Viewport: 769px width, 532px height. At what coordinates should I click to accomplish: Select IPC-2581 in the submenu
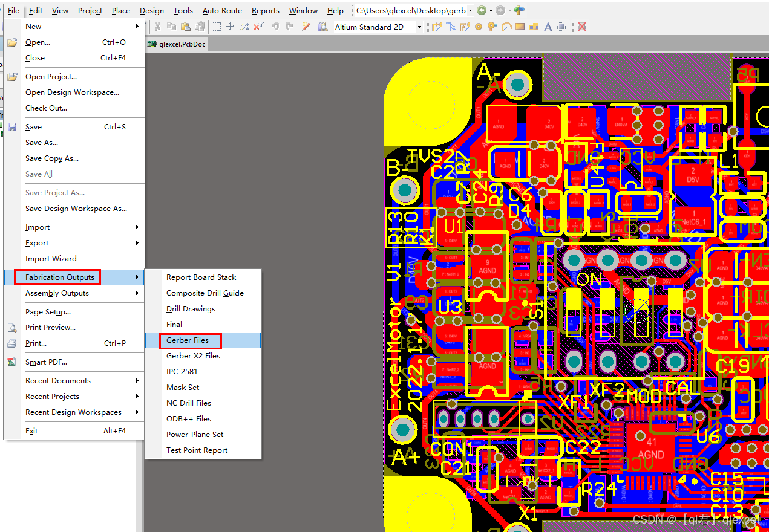(x=203, y=372)
